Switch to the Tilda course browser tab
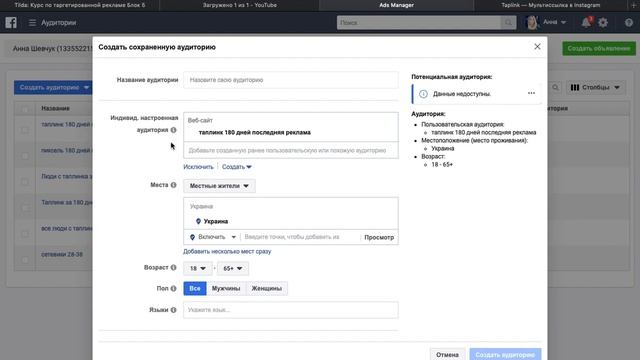 [x=80, y=5]
